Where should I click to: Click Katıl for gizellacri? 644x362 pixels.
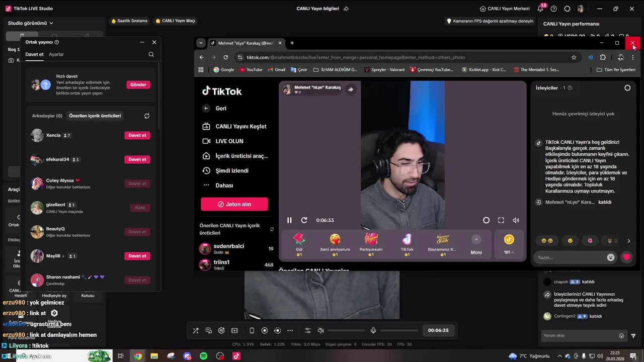140,208
